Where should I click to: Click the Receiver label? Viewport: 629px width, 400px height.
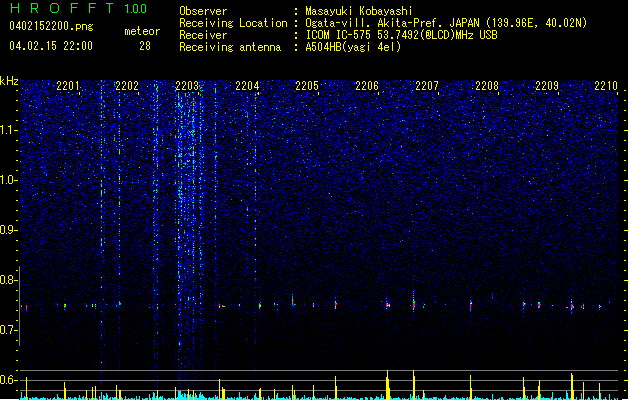[x=203, y=35]
